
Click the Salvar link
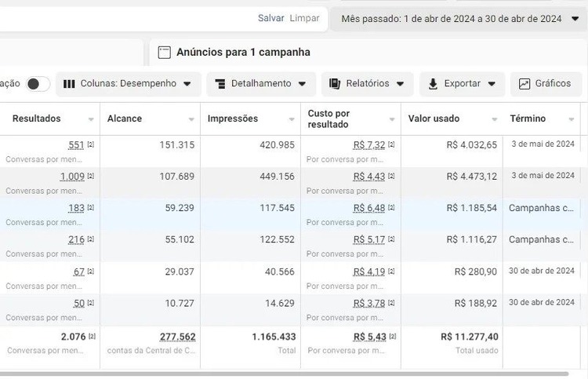click(x=270, y=18)
